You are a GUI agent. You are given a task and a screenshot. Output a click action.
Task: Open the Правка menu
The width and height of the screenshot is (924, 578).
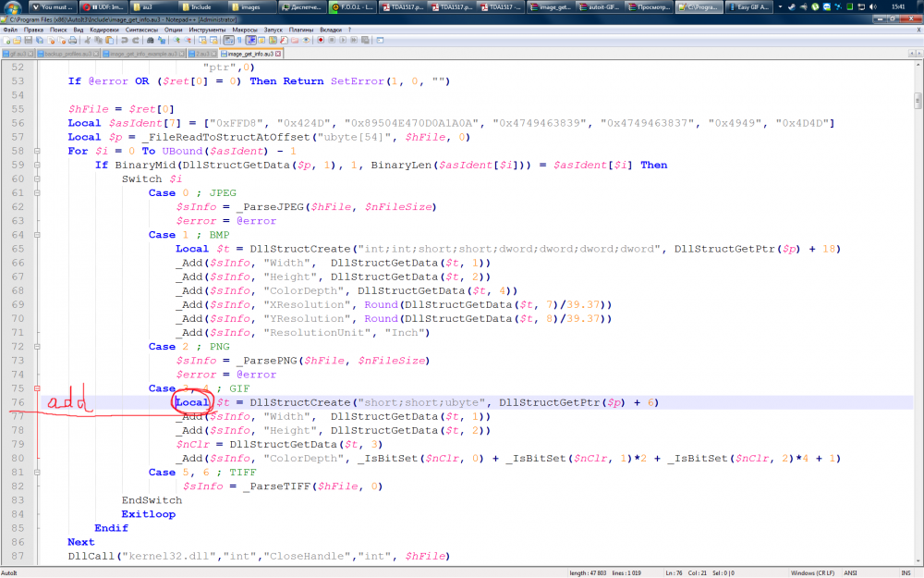[x=33, y=30]
